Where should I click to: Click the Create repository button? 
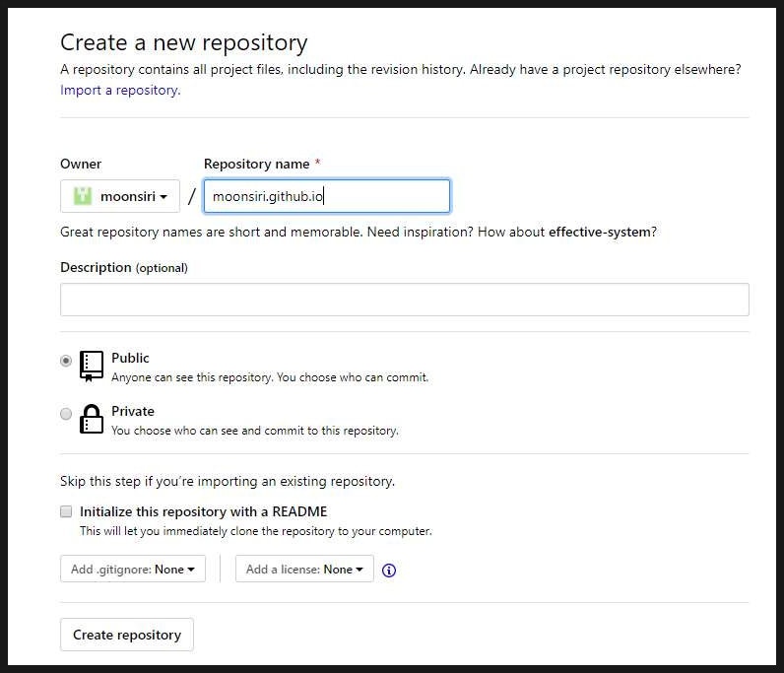[127, 635]
